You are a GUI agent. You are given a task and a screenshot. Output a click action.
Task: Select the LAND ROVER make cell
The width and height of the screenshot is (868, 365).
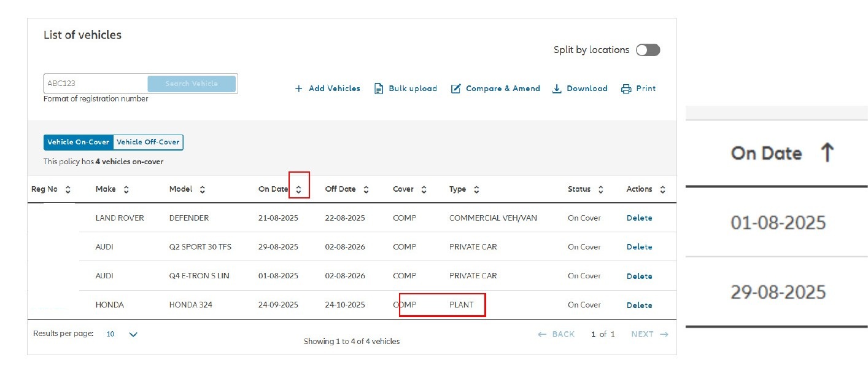click(x=120, y=218)
